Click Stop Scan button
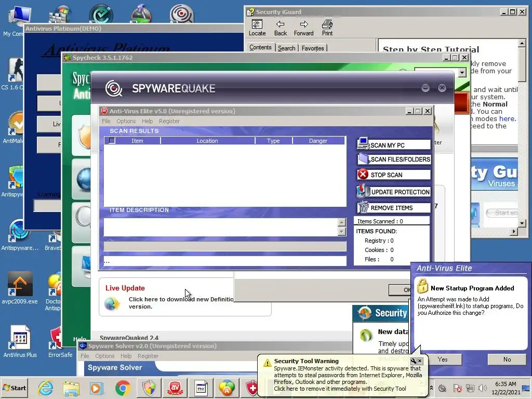Screen dimensions: 532x399 (x=394, y=175)
